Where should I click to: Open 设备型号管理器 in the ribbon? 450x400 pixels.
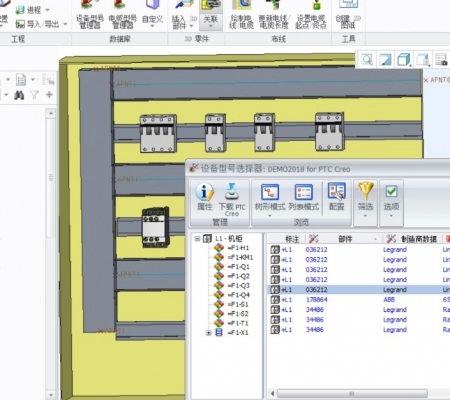(x=90, y=15)
